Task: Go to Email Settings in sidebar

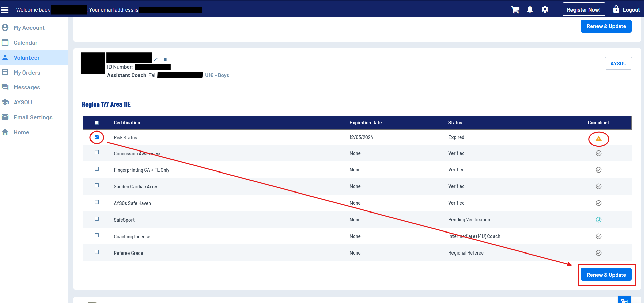Action: [33, 117]
